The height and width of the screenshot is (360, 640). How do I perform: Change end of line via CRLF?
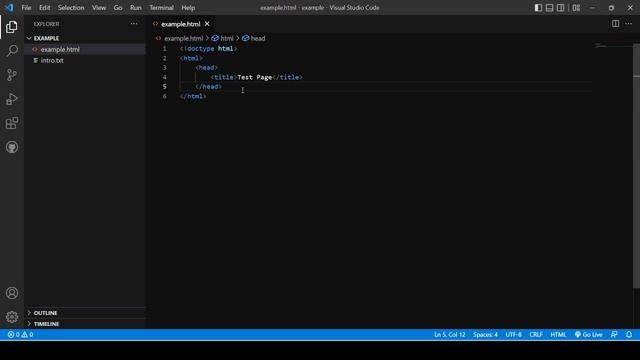click(x=536, y=334)
